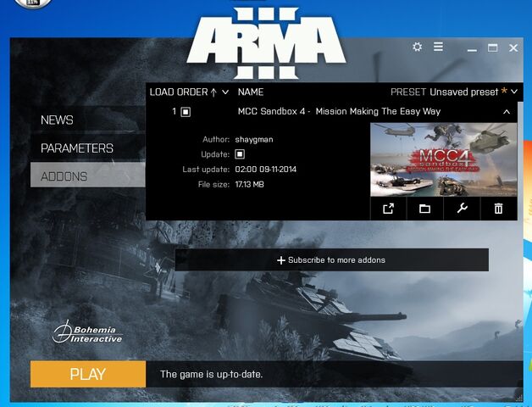The height and width of the screenshot is (407, 532).
Task: Open the Load Order dropdown arrow
Action: coord(225,92)
